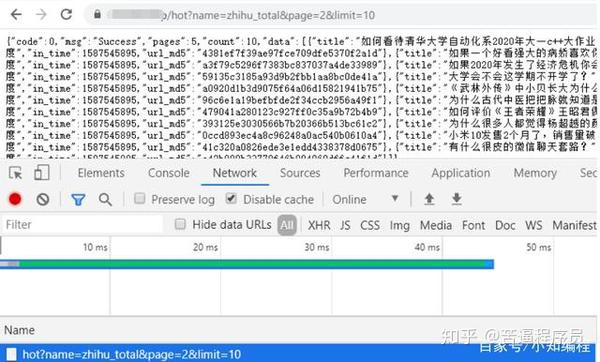Open the Online throttling dropdown
This screenshot has width=600, height=362.
point(365,199)
